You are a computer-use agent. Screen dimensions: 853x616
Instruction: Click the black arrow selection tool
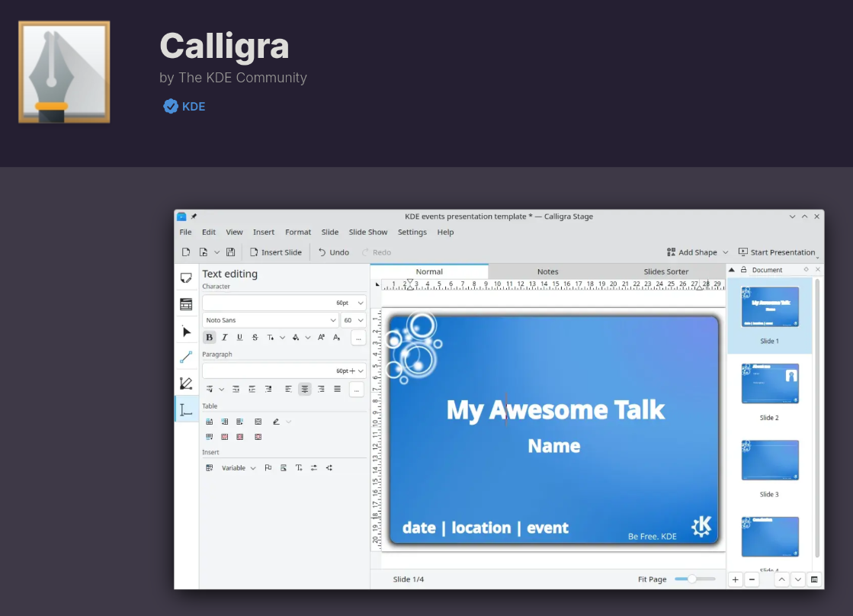(x=186, y=332)
